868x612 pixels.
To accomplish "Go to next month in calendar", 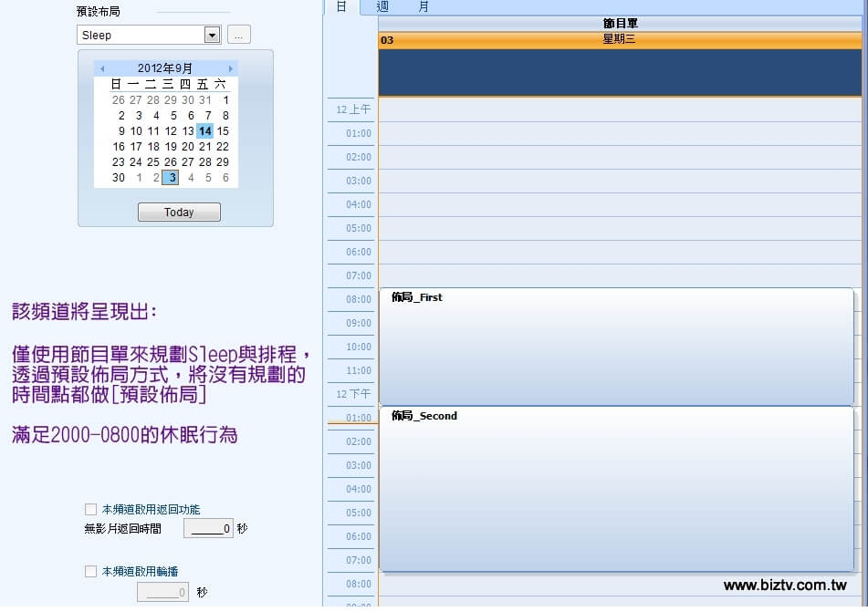I will [230, 68].
